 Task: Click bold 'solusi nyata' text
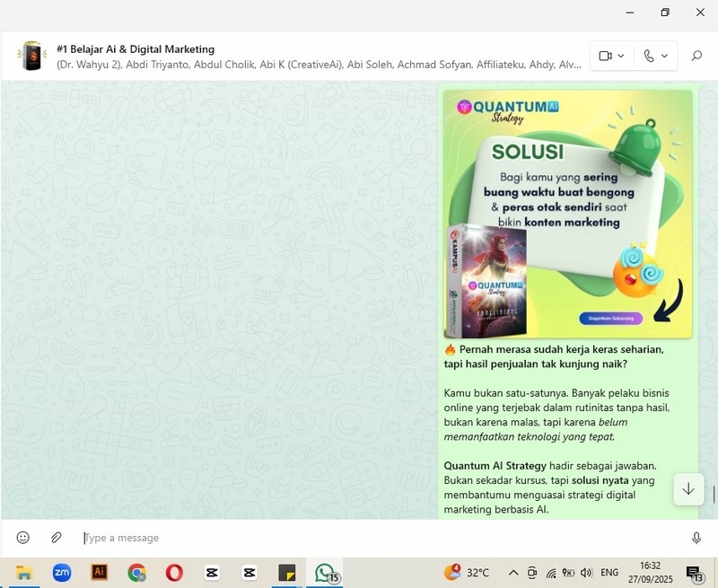pos(600,480)
